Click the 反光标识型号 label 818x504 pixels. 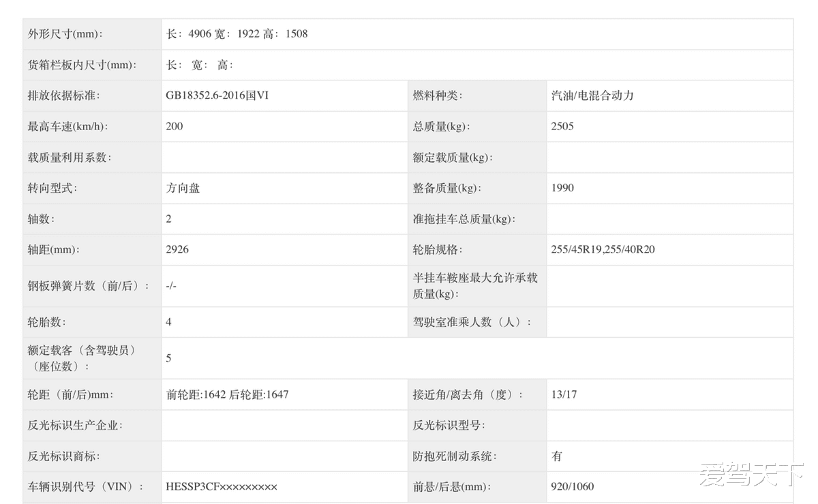click(x=449, y=426)
